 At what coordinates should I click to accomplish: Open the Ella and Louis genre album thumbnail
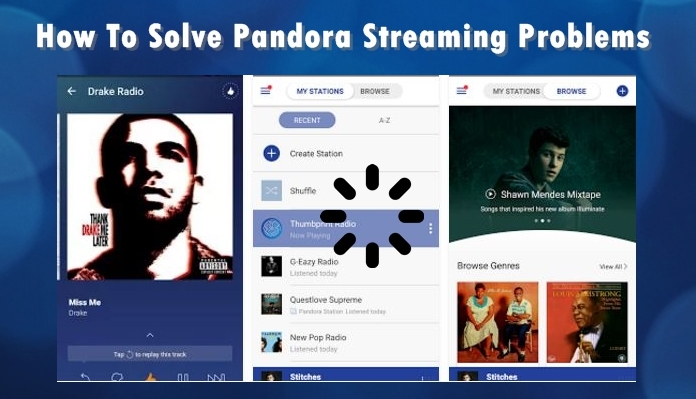(498, 322)
